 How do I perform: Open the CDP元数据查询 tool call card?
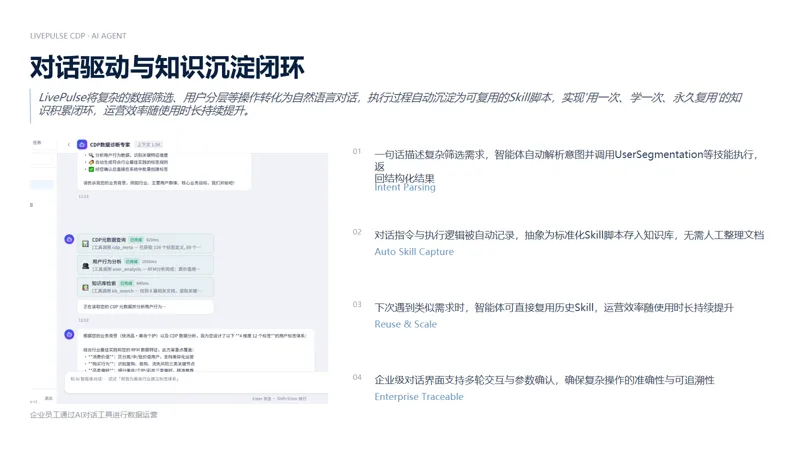[x=145, y=243]
